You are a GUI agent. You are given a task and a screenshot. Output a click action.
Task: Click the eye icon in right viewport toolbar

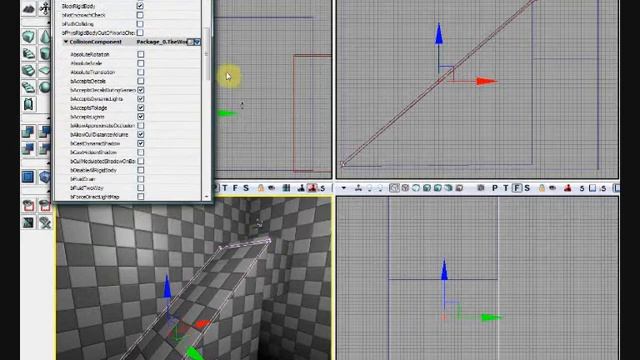(552, 188)
